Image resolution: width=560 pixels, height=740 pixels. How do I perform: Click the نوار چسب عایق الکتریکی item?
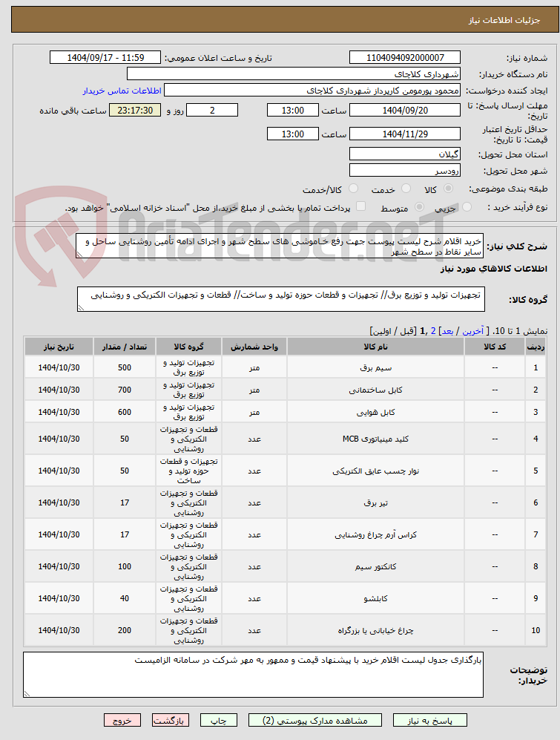click(375, 471)
